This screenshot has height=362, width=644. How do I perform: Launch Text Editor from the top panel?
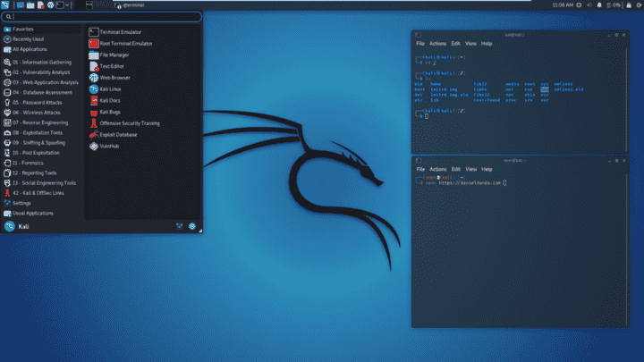coord(40,5)
